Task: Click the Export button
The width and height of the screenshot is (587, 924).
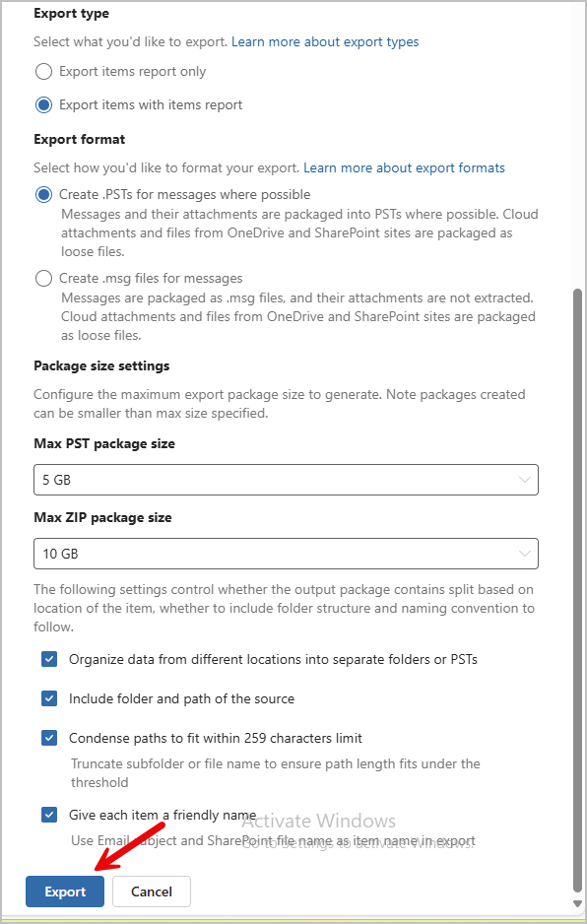Action: pos(64,891)
